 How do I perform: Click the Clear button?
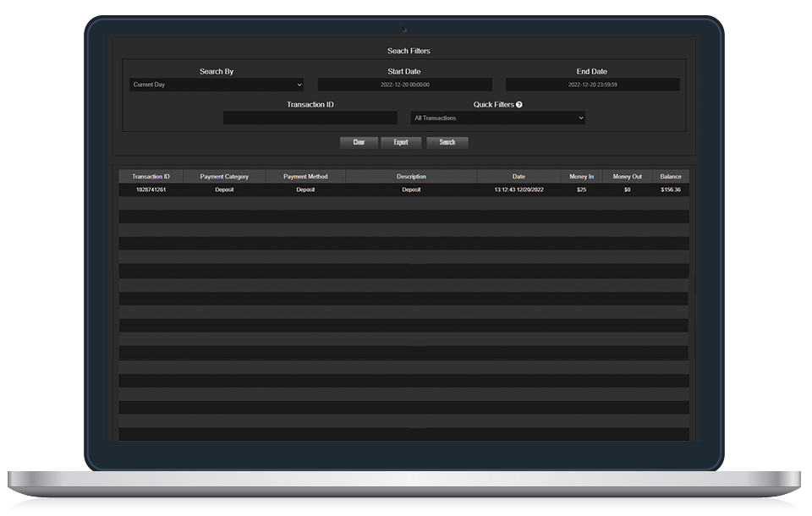click(x=359, y=142)
